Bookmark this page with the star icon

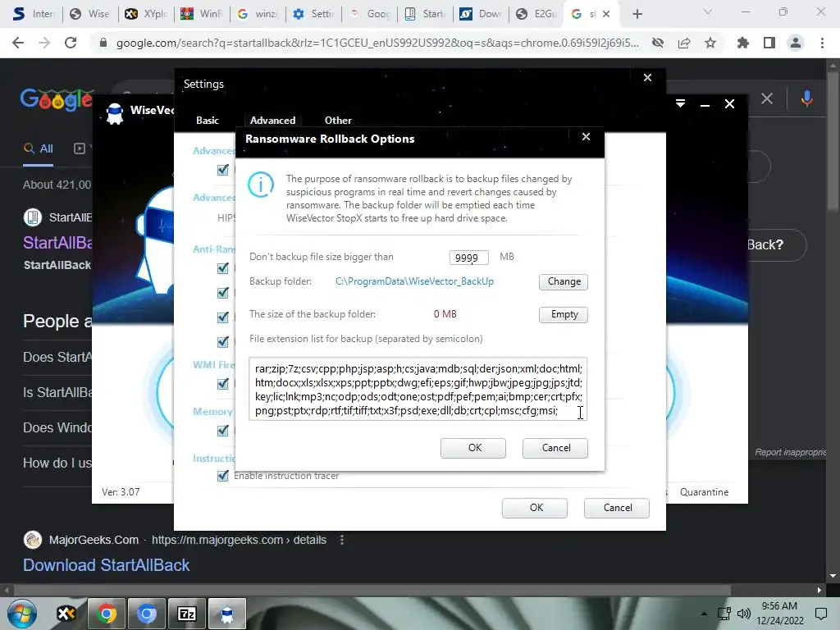pyautogui.click(x=710, y=43)
